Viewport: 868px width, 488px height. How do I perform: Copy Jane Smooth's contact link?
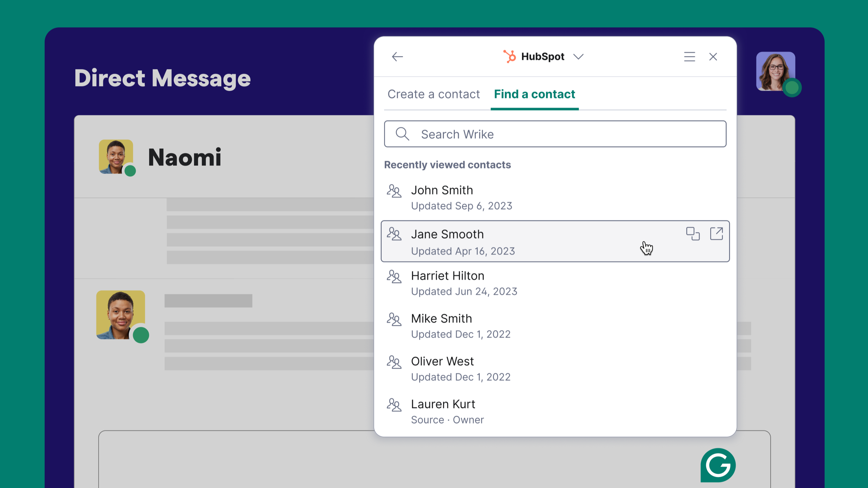click(x=693, y=233)
